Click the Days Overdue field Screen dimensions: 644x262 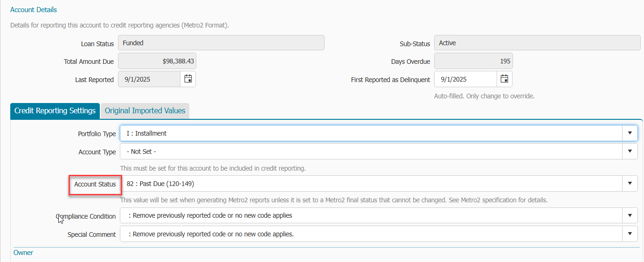click(473, 61)
